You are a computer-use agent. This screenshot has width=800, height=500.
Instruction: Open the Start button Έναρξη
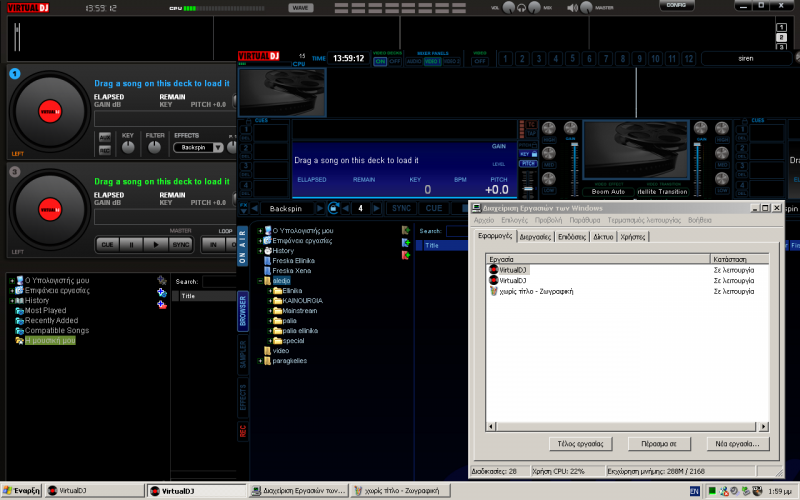click(21, 490)
